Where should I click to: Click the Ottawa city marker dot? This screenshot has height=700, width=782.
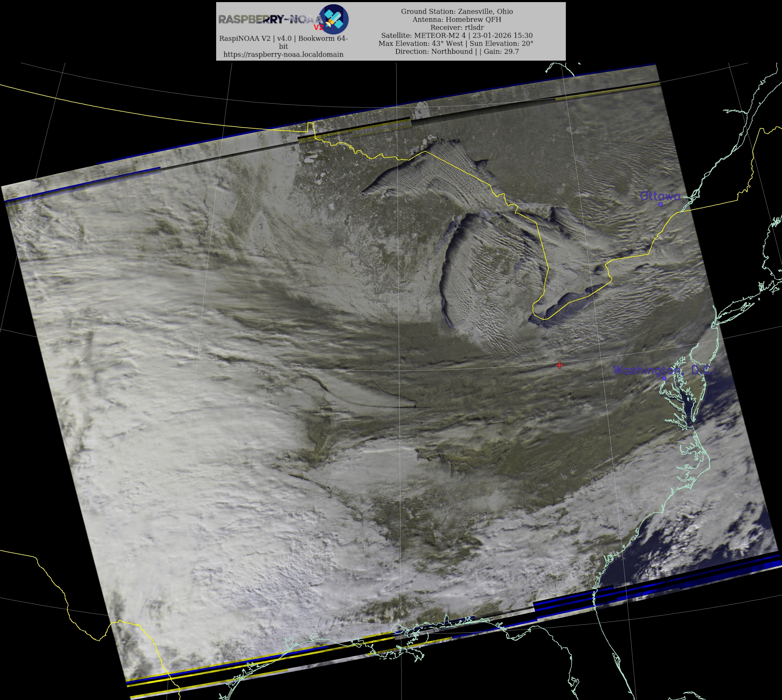660,204
